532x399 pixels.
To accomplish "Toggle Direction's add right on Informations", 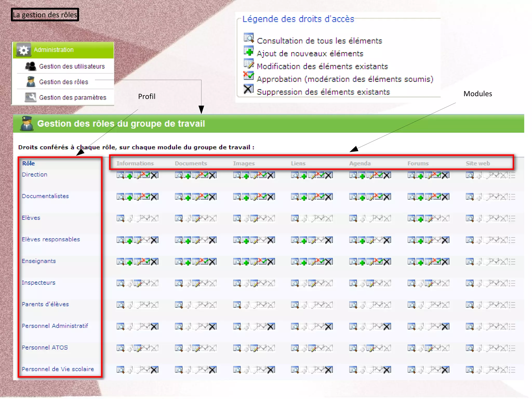I will 129,175.
